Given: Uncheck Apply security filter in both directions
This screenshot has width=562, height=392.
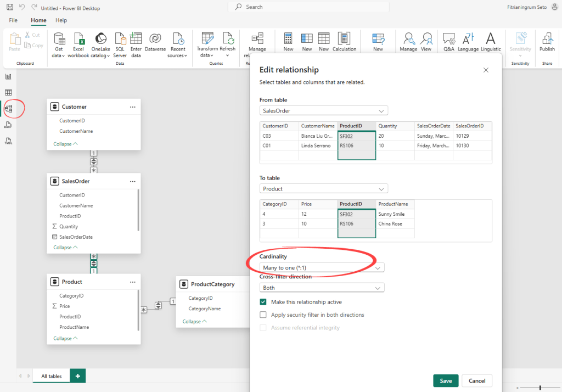Looking at the screenshot, I should click(x=263, y=314).
